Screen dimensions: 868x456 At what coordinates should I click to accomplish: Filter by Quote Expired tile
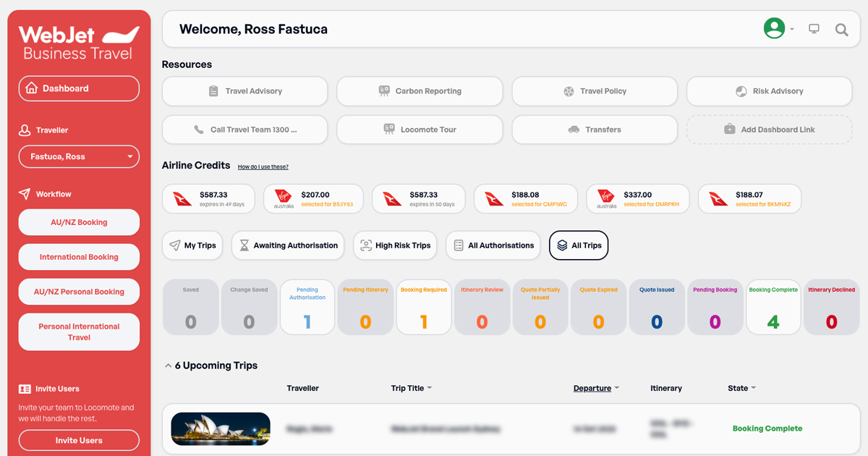[598, 308]
